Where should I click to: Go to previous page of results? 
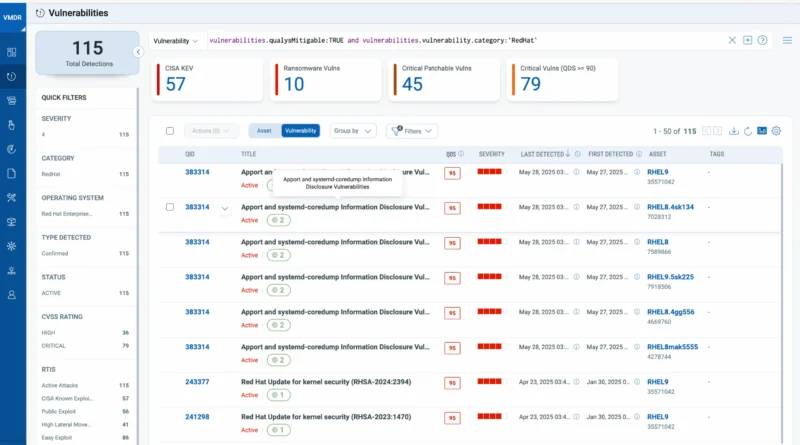point(706,131)
